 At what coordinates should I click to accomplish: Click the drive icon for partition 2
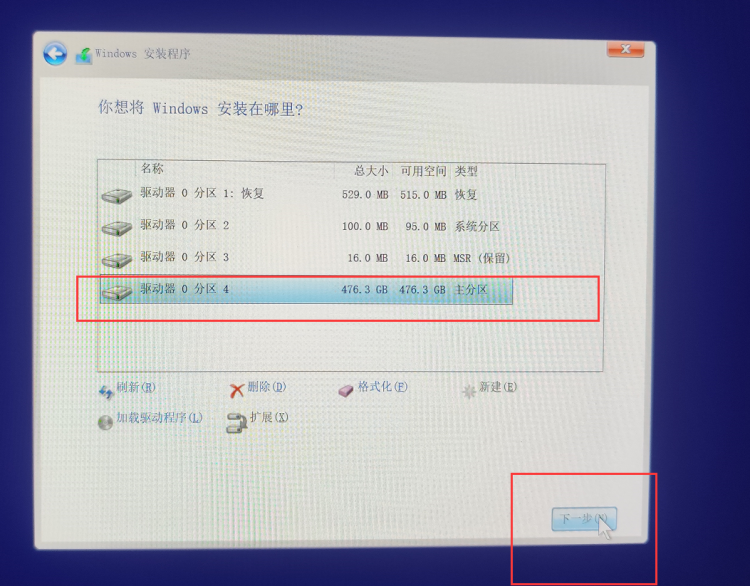[117, 228]
